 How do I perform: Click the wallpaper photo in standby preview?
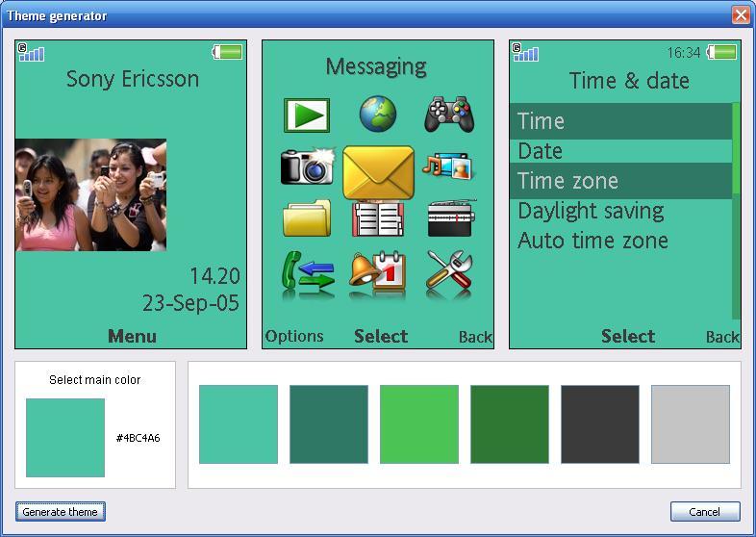point(90,195)
